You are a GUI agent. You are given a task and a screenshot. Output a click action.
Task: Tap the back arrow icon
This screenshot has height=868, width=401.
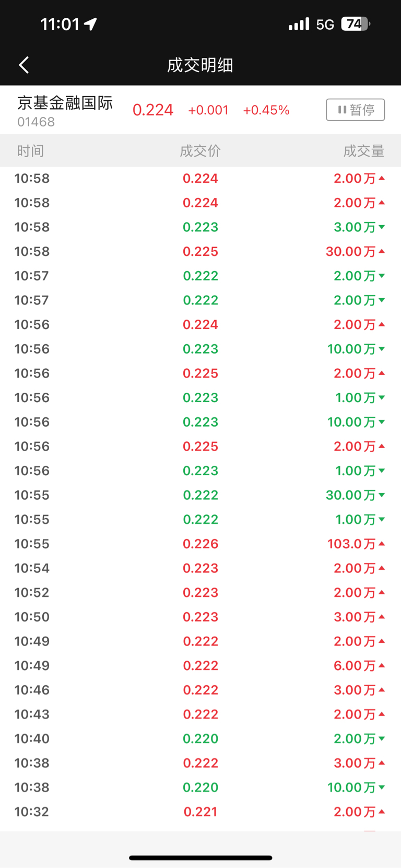click(x=24, y=65)
